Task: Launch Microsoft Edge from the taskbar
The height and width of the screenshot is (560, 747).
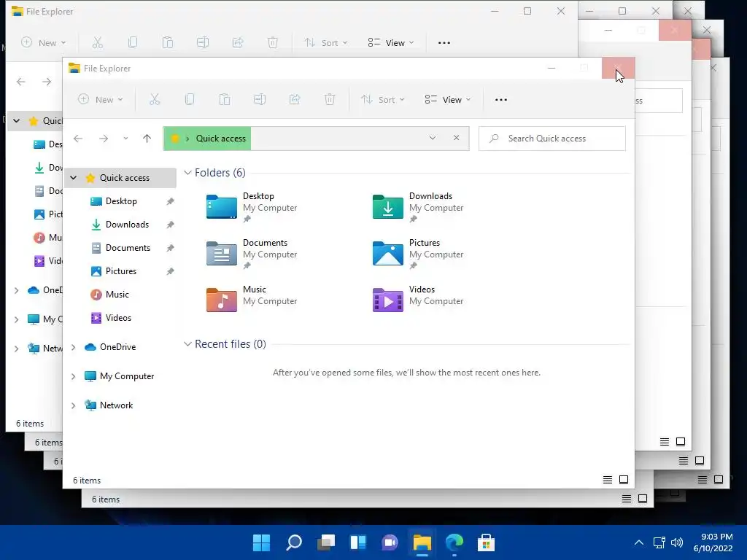Action: click(454, 542)
